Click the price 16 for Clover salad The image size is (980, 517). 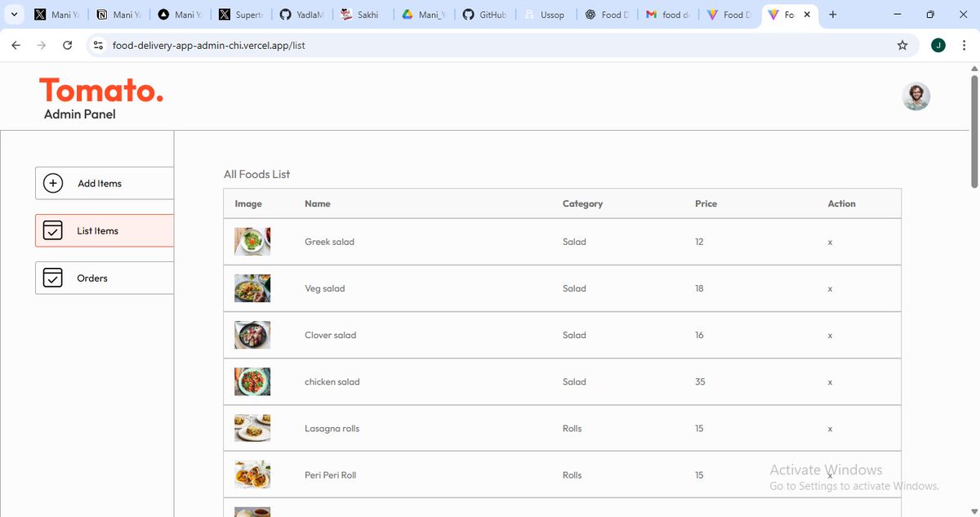point(699,335)
